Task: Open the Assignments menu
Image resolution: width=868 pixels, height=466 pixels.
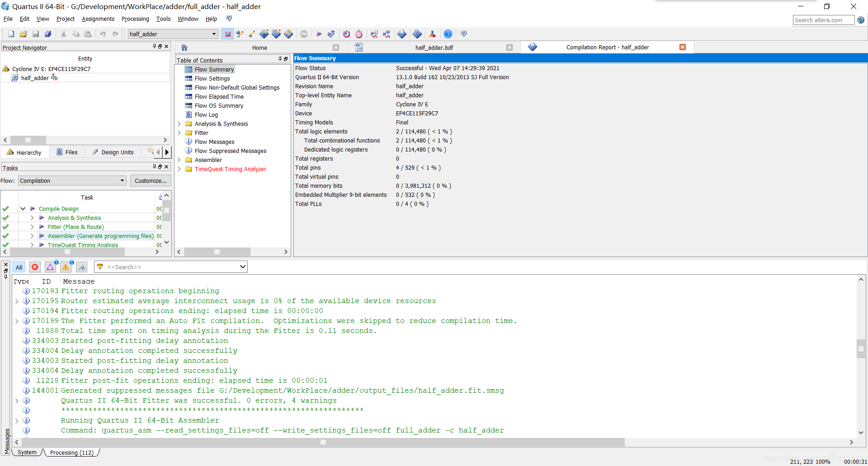Action: click(x=98, y=19)
